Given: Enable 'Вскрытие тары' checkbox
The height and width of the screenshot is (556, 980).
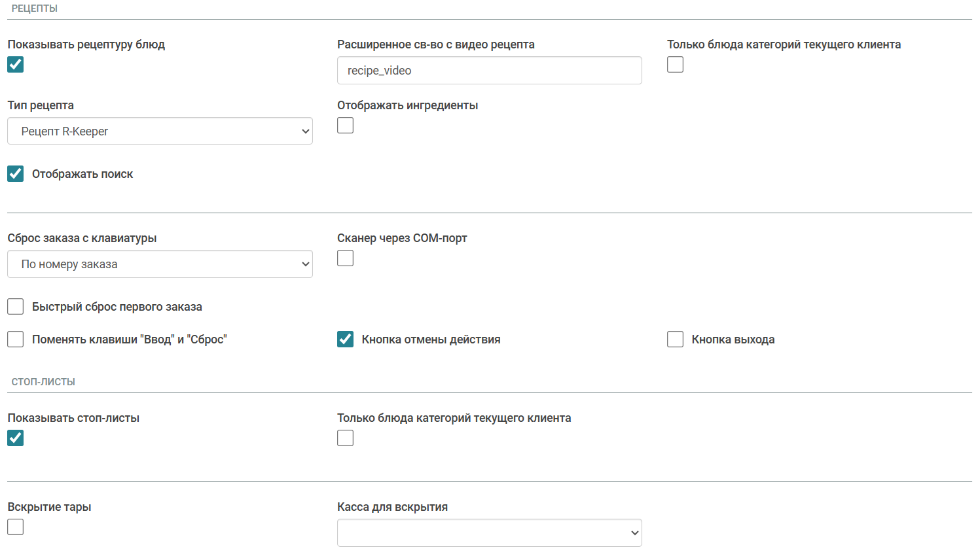Looking at the screenshot, I should click(x=16, y=527).
